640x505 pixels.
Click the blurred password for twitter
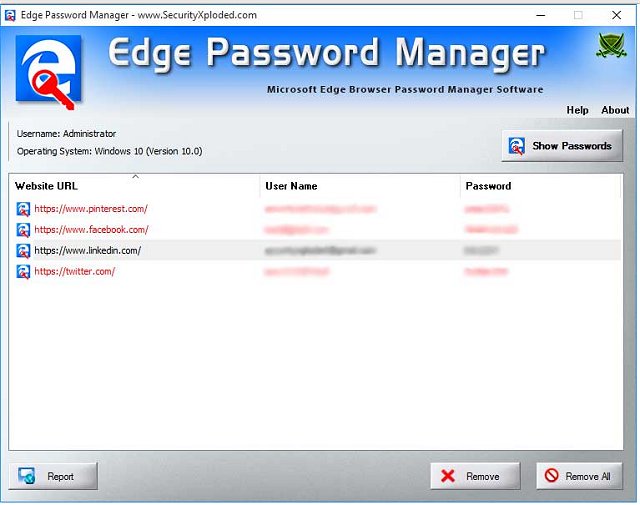pos(486,271)
